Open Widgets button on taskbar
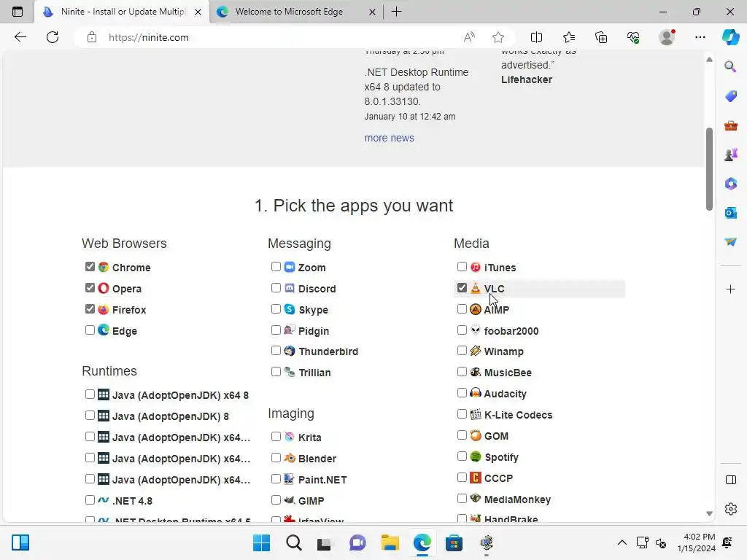 (x=20, y=542)
